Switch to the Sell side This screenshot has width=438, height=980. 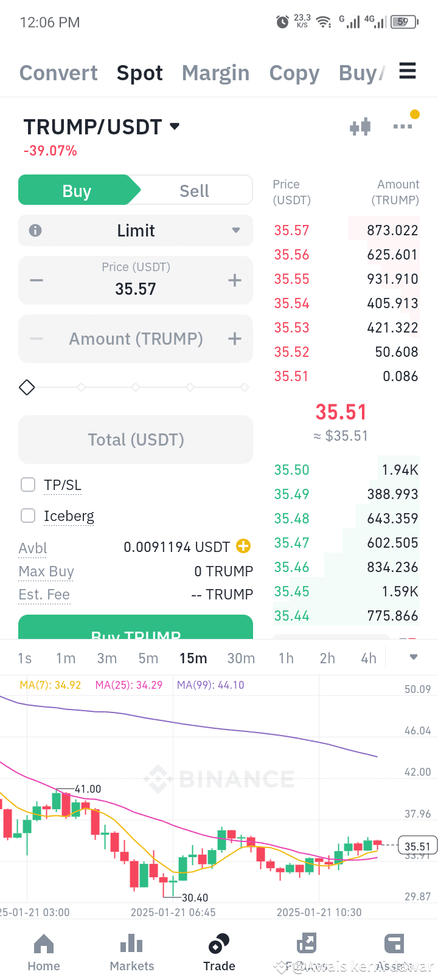click(x=195, y=190)
